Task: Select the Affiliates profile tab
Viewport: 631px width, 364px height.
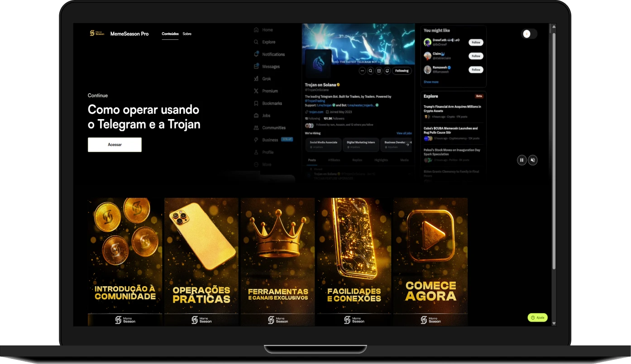Action: coord(334,160)
